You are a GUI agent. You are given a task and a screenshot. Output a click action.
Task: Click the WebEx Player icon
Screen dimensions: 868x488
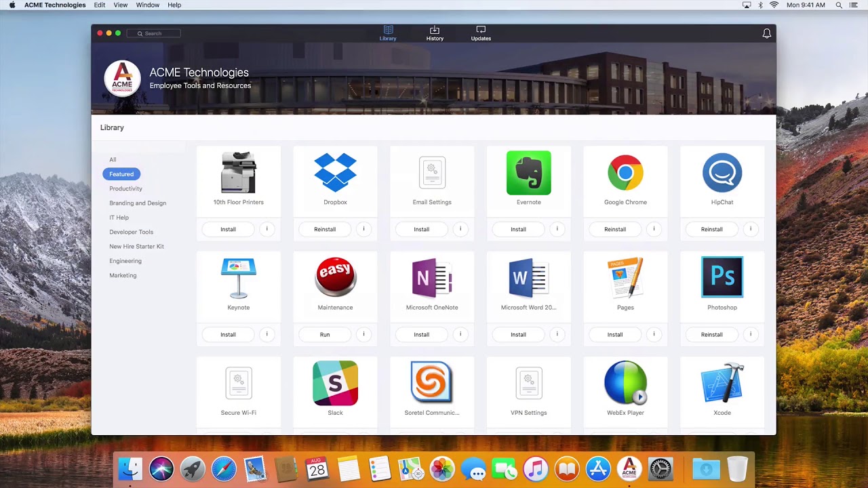(625, 383)
